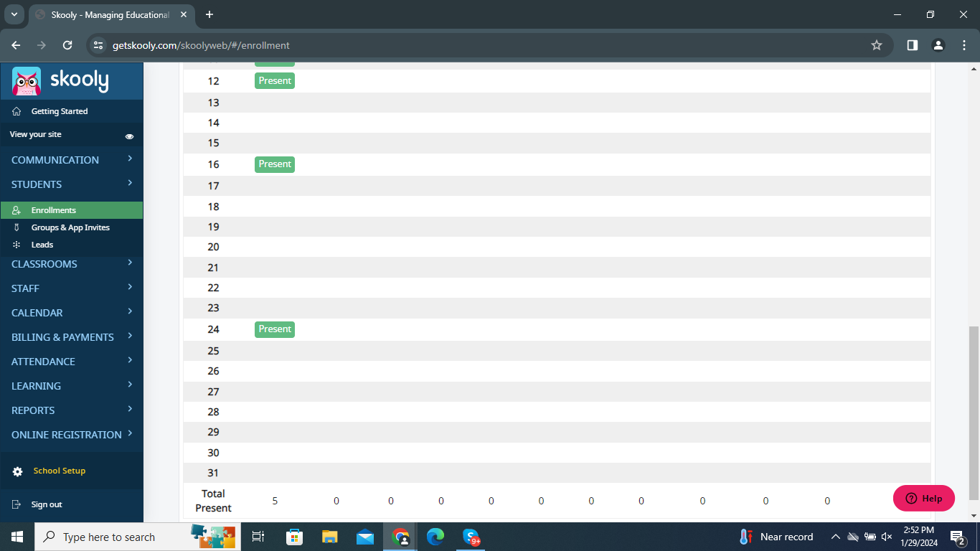Open Chrome profile avatar icon
The width and height of the screenshot is (980, 551).
tap(938, 45)
